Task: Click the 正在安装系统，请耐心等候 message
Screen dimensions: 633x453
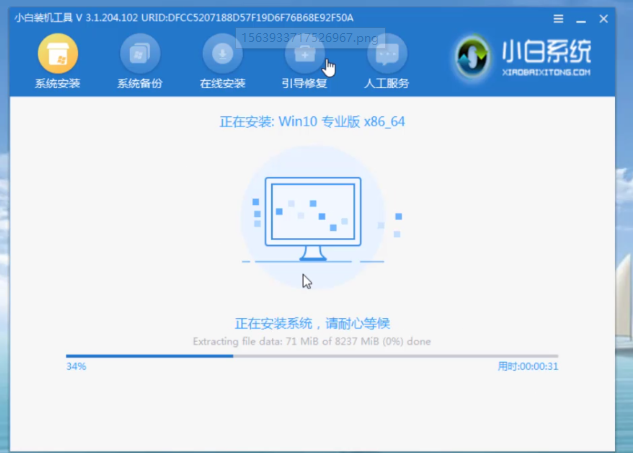Action: tap(312, 323)
